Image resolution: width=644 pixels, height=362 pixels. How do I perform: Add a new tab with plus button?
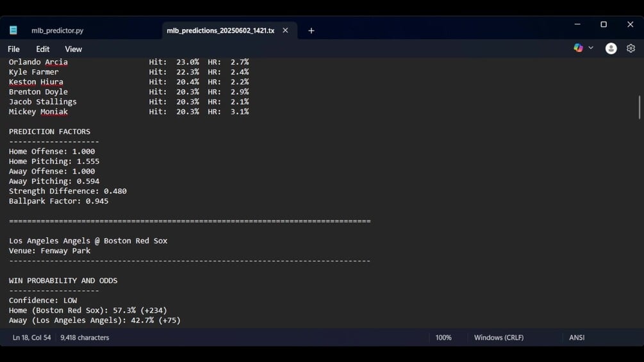click(x=311, y=30)
